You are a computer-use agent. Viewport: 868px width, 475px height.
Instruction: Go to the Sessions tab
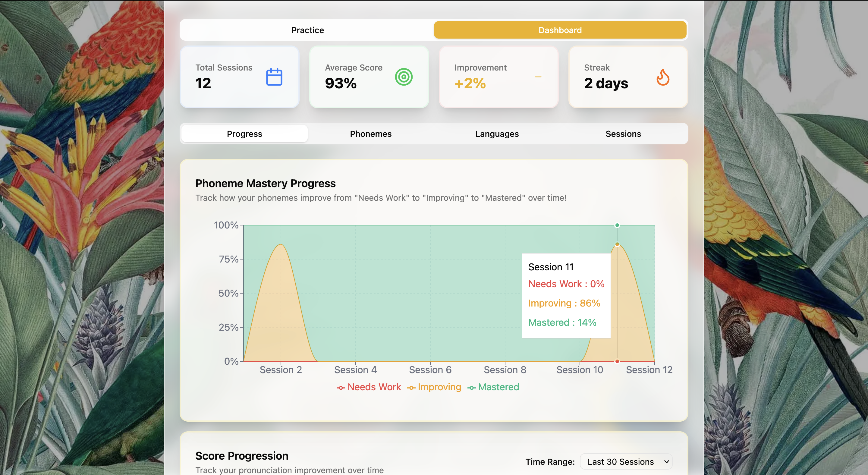[623, 134]
